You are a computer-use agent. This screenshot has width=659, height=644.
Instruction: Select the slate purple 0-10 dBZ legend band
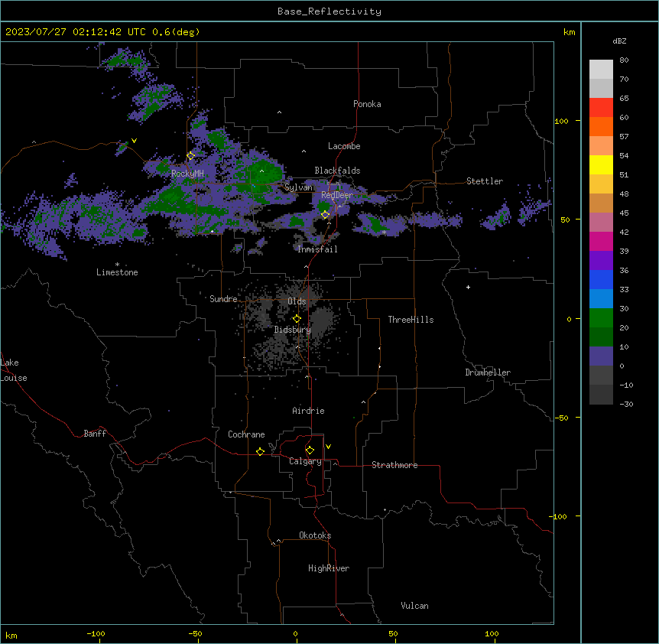point(601,356)
